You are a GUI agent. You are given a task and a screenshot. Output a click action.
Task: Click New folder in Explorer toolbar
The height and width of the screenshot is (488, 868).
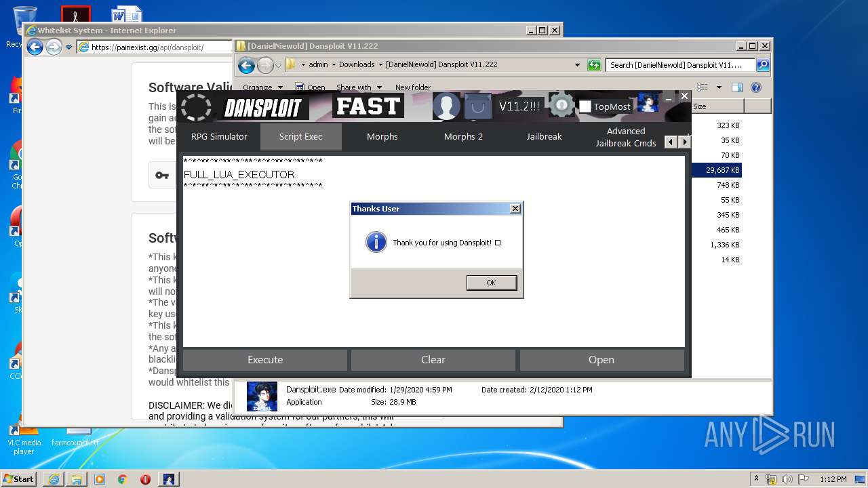[413, 87]
